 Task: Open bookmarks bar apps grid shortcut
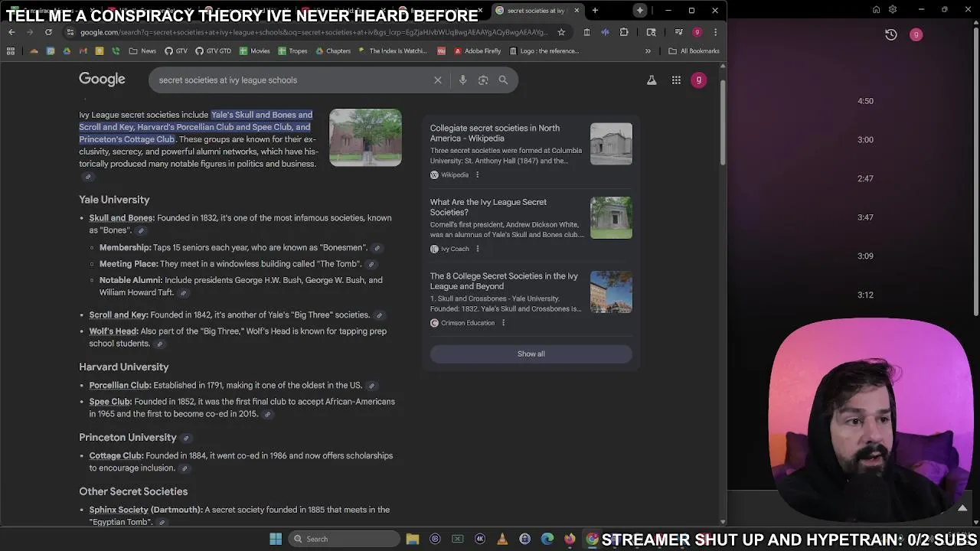click(11, 51)
